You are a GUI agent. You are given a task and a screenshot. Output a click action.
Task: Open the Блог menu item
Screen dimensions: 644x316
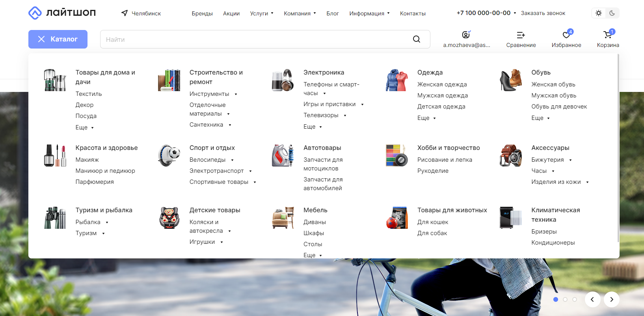tap(333, 13)
